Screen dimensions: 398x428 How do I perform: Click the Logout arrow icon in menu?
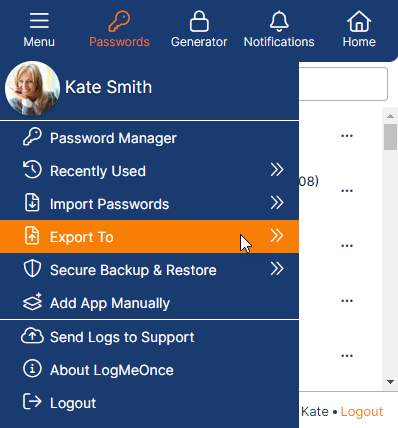(32, 401)
